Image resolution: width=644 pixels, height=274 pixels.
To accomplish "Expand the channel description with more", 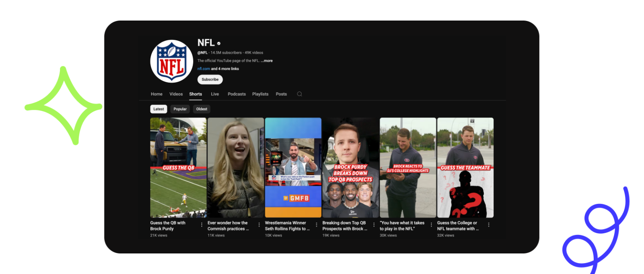I will (x=267, y=60).
